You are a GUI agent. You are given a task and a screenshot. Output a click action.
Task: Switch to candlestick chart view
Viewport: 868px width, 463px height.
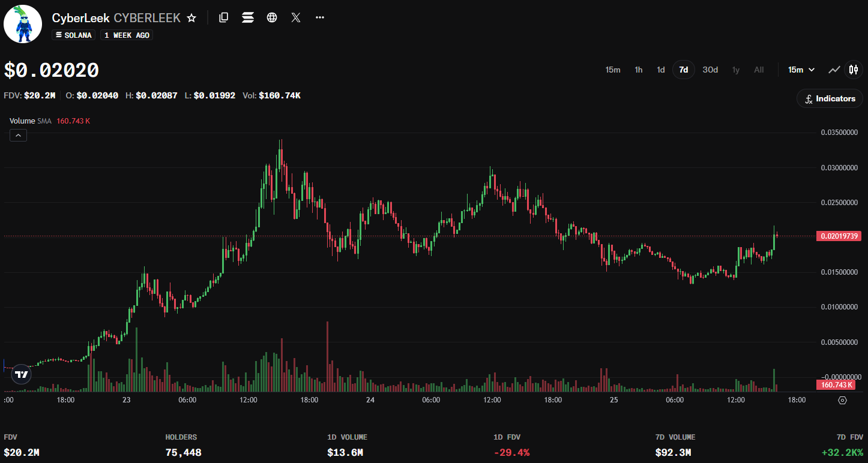coord(854,70)
